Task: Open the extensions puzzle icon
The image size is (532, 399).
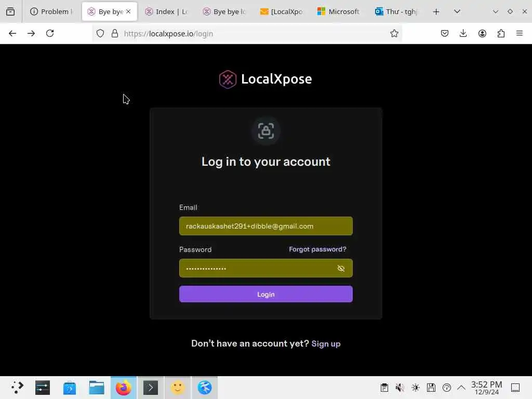Action: [x=501, y=33]
